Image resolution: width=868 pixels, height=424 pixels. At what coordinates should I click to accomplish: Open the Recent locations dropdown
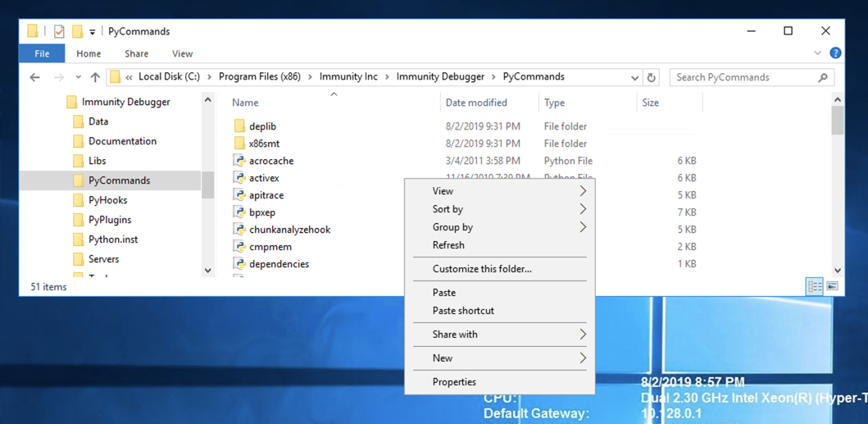click(x=78, y=77)
